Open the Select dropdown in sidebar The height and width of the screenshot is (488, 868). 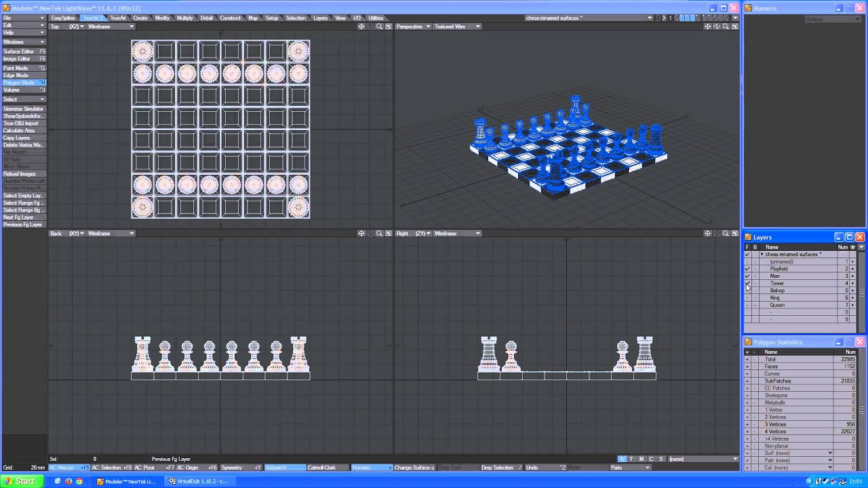click(24, 100)
